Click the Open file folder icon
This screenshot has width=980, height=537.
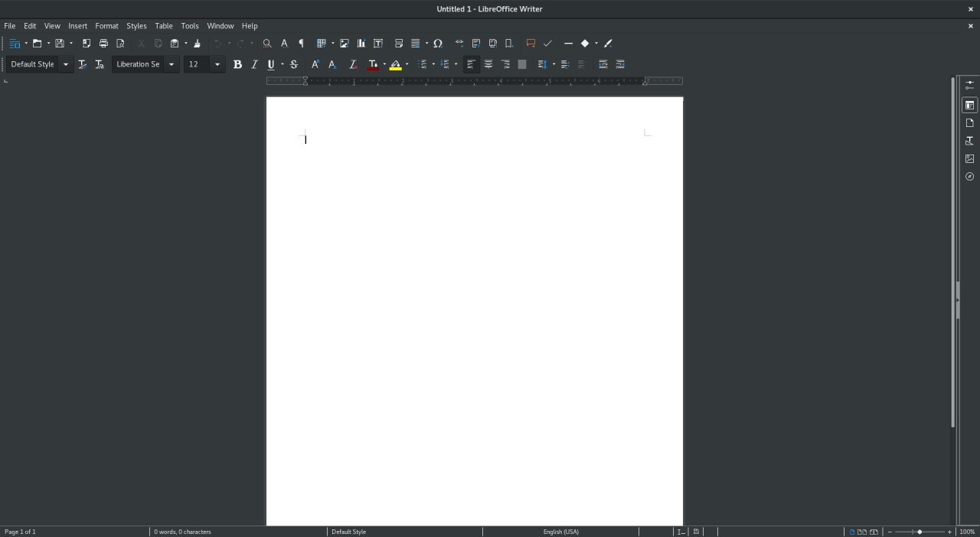[x=37, y=44]
